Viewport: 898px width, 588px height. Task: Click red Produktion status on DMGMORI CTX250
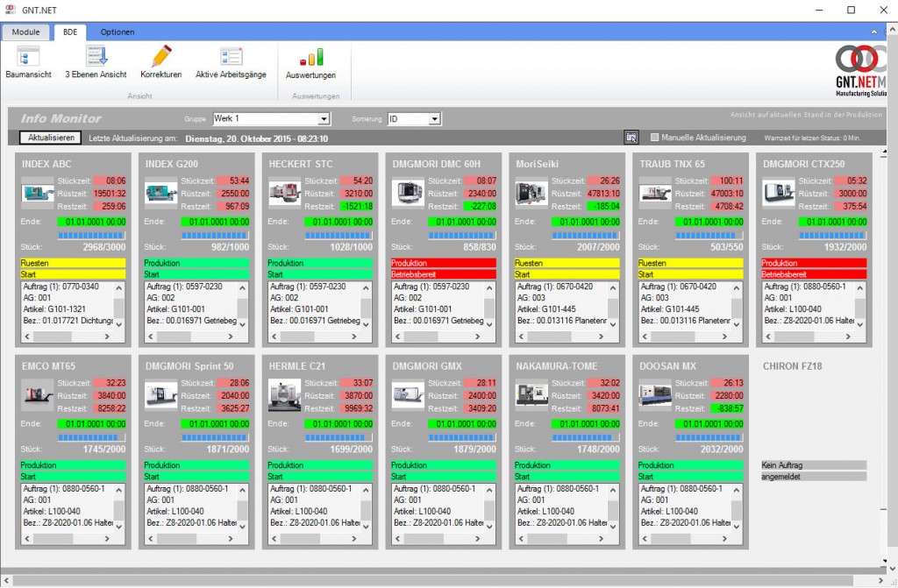(x=814, y=263)
